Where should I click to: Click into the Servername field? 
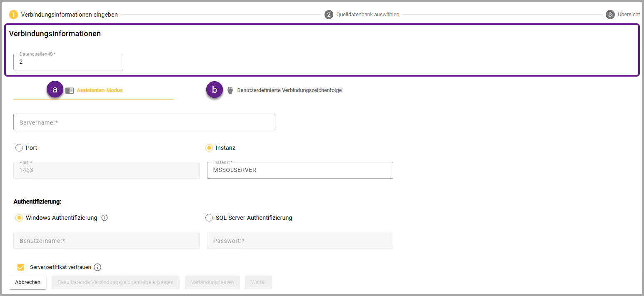[144, 122]
